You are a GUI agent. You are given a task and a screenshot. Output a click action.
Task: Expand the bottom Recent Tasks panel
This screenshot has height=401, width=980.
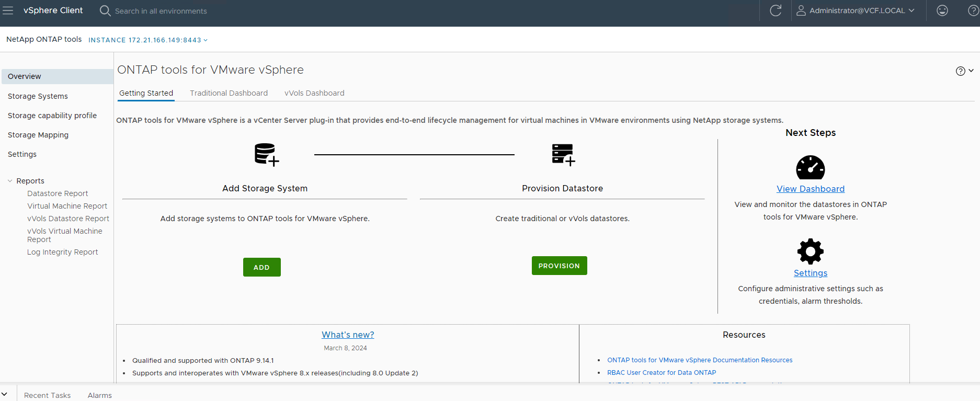click(5, 394)
